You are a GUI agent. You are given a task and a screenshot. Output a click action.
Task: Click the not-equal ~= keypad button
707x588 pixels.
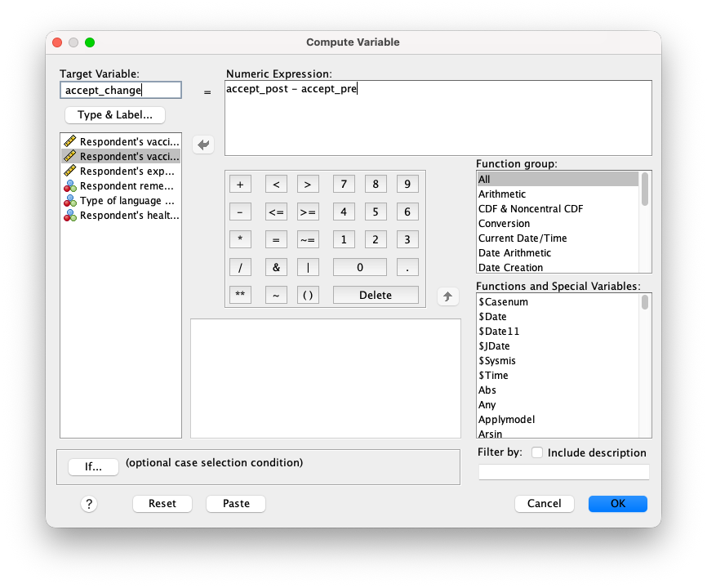(308, 239)
